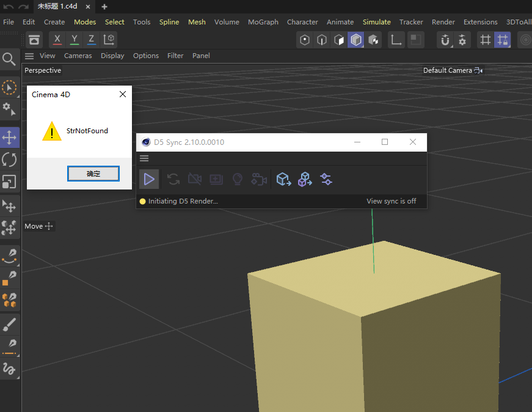
Task: Click the D5 Sync start play button
Action: [149, 179]
